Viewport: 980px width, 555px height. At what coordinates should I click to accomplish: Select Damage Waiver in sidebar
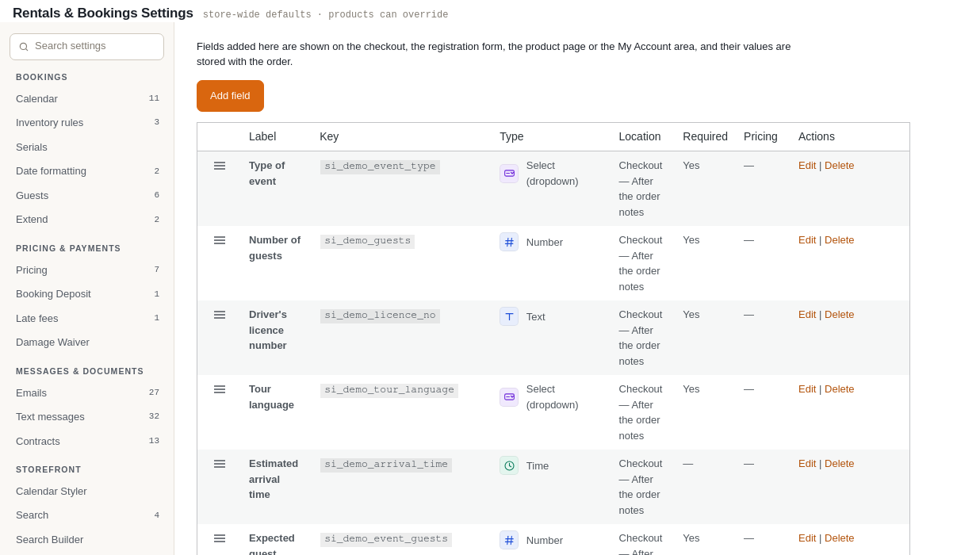coord(87,343)
